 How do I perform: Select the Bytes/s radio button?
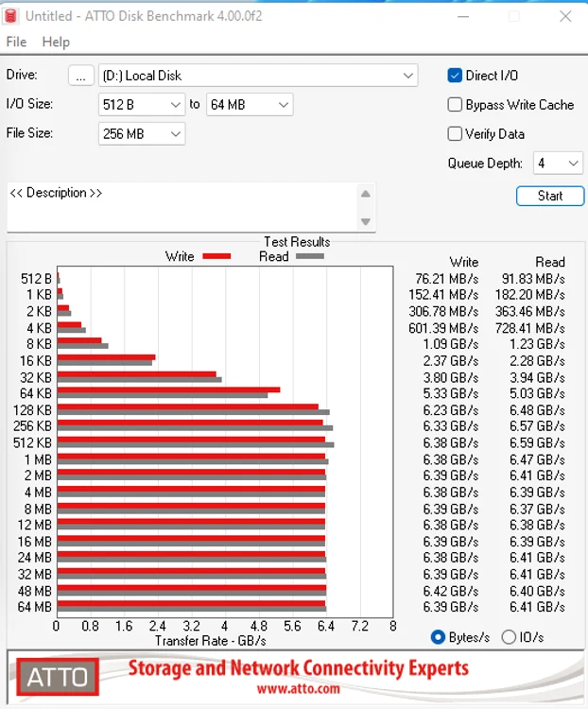pos(438,637)
